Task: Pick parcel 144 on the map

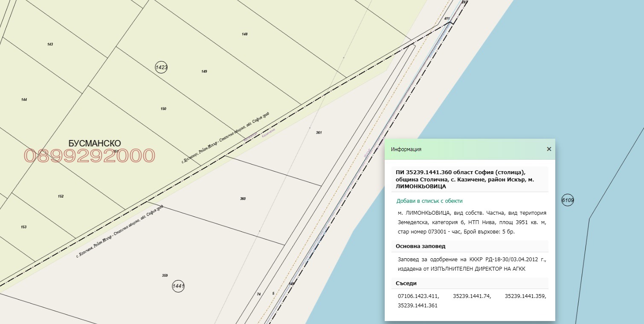Action: pos(24,99)
